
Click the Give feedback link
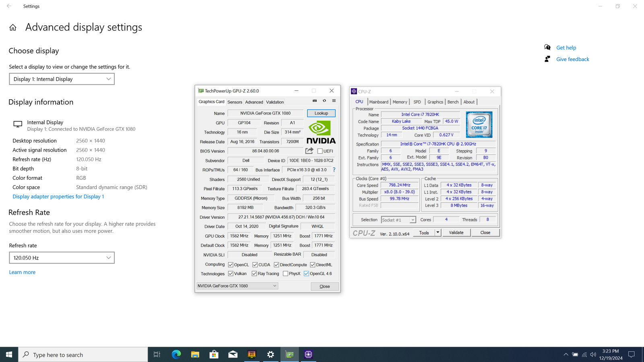coord(572,59)
